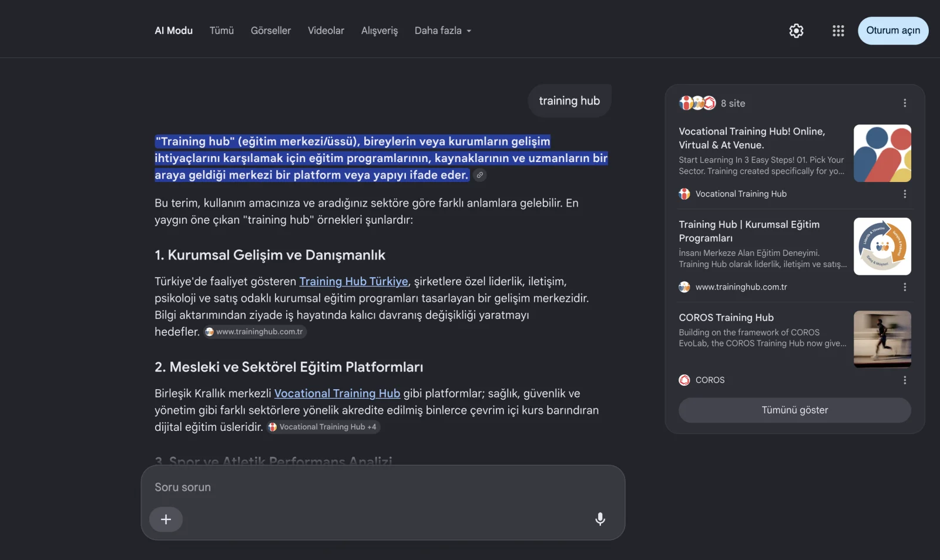Open options menu for www.traininghub.com.tr source
Viewport: 940px width, 560px height.
(905, 287)
